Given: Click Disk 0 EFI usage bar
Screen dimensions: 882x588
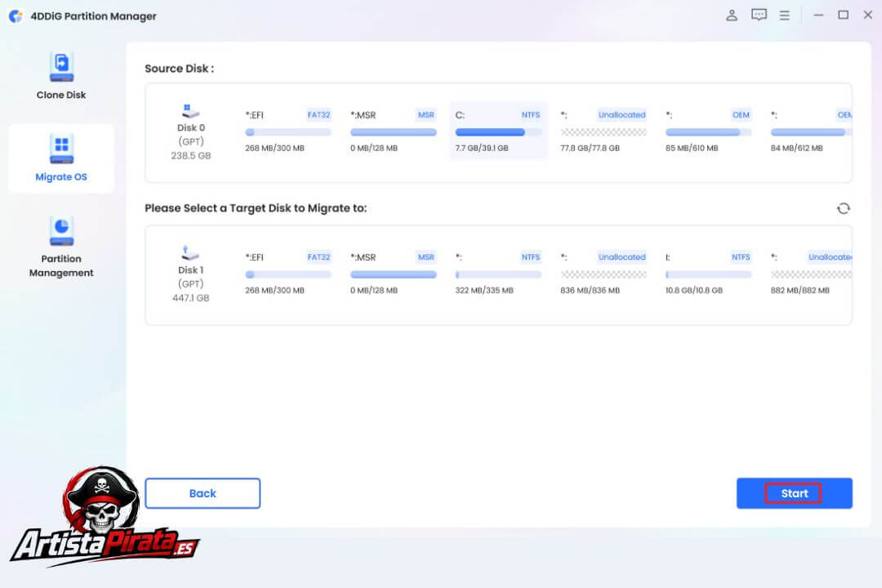Looking at the screenshot, I should 288,132.
